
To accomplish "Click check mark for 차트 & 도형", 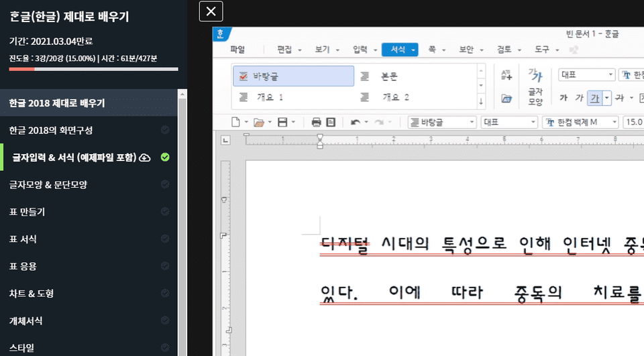I will [x=165, y=293].
